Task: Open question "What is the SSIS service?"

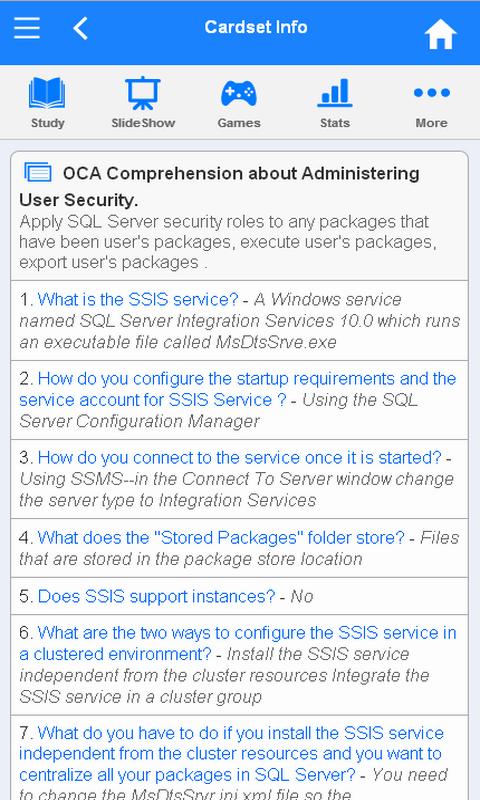Action: click(138, 299)
